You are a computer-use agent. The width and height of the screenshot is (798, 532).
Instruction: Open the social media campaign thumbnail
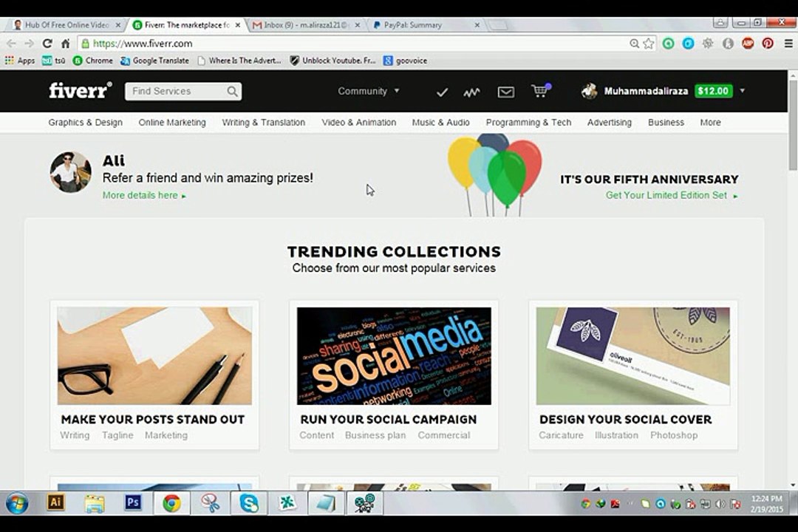click(x=394, y=356)
